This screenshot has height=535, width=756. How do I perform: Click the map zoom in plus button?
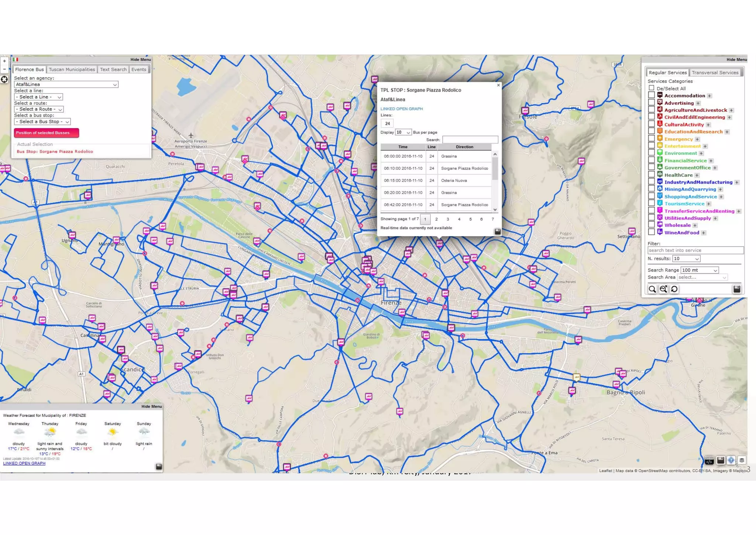(x=4, y=61)
